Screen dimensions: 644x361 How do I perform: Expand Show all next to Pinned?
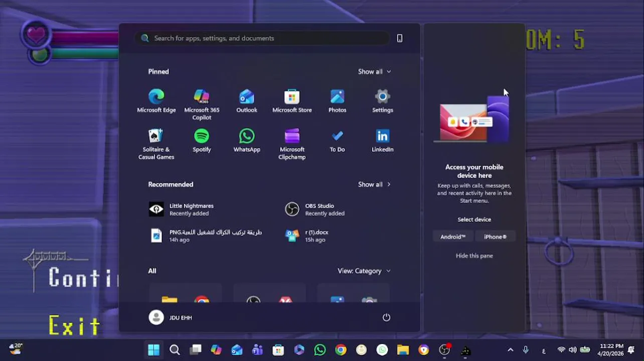point(374,72)
